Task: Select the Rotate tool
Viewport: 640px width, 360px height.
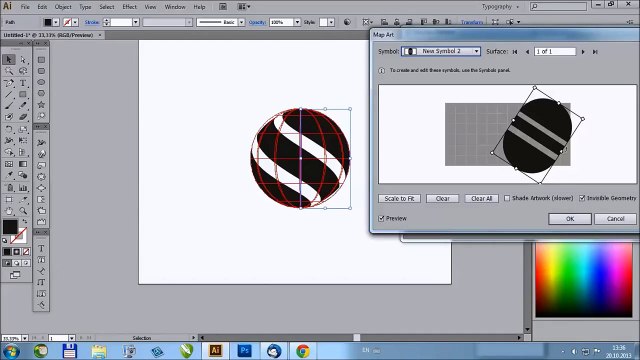Action: click(x=9, y=129)
